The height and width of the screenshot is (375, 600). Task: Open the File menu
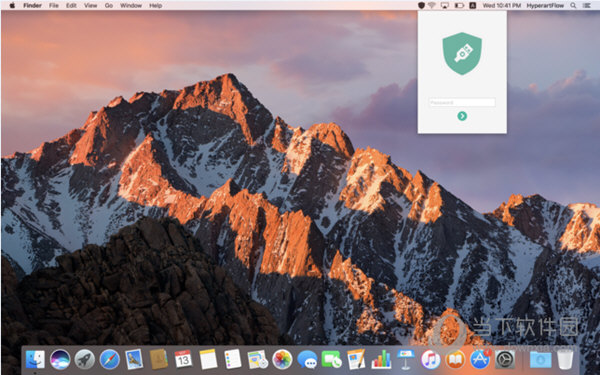point(54,5)
